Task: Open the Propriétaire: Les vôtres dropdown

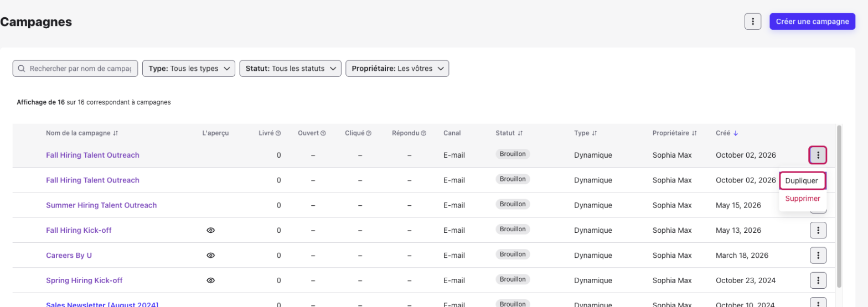Action: (397, 69)
